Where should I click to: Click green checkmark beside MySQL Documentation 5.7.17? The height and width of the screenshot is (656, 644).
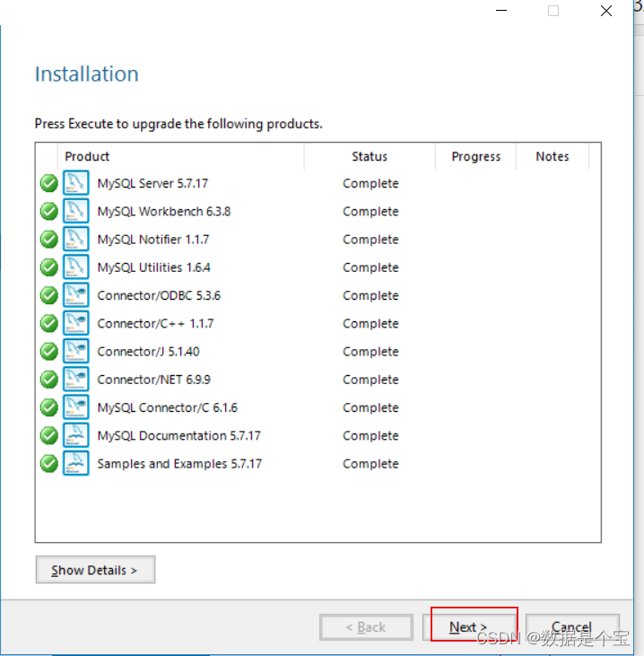(x=49, y=435)
